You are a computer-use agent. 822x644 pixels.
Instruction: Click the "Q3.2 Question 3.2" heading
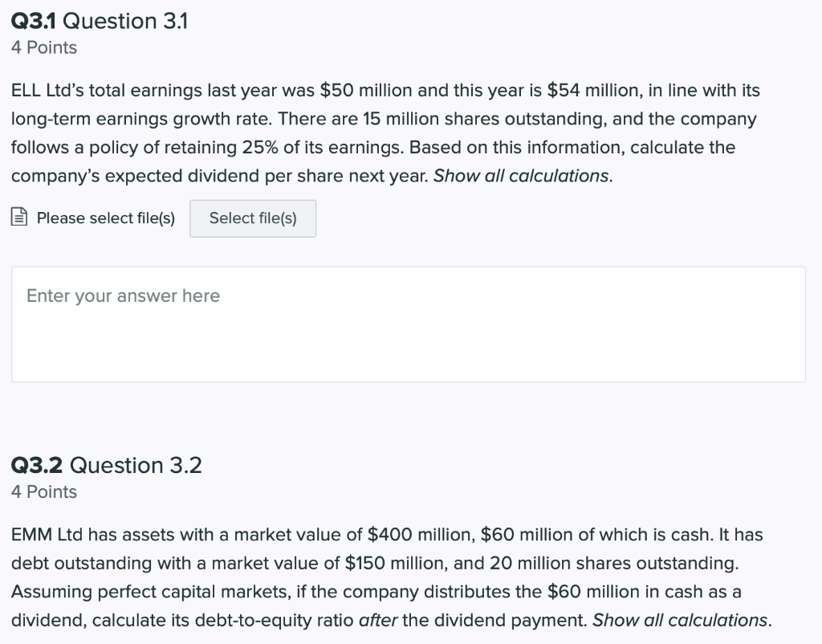(x=107, y=465)
